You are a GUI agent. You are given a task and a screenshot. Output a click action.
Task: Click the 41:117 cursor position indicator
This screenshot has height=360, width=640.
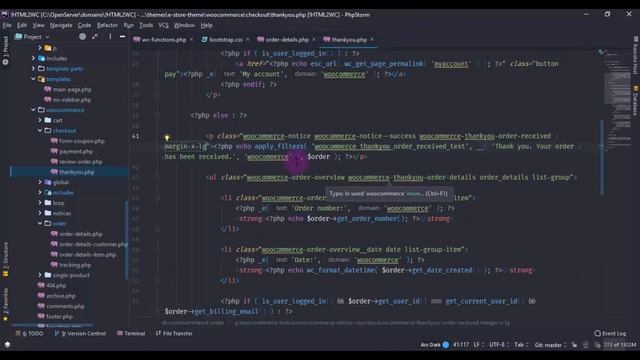pyautogui.click(x=461, y=345)
